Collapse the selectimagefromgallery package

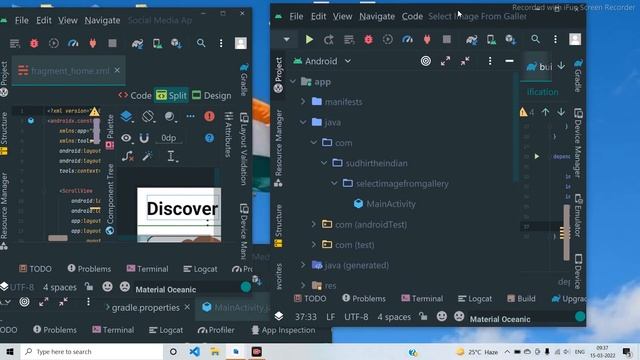point(334,183)
